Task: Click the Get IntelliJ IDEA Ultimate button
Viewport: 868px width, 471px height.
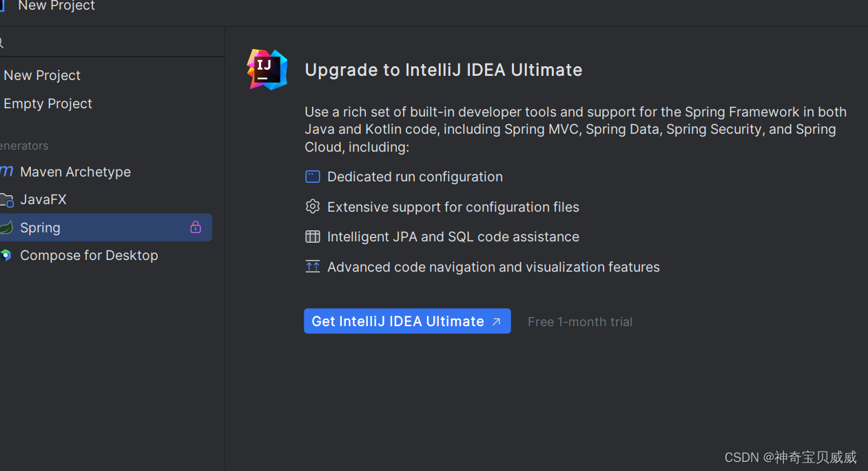Action: (407, 321)
